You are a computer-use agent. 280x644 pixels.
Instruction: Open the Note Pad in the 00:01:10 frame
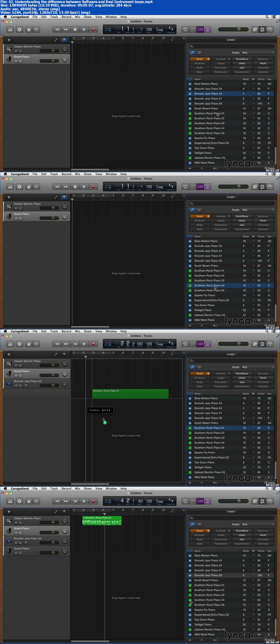(255, 29)
